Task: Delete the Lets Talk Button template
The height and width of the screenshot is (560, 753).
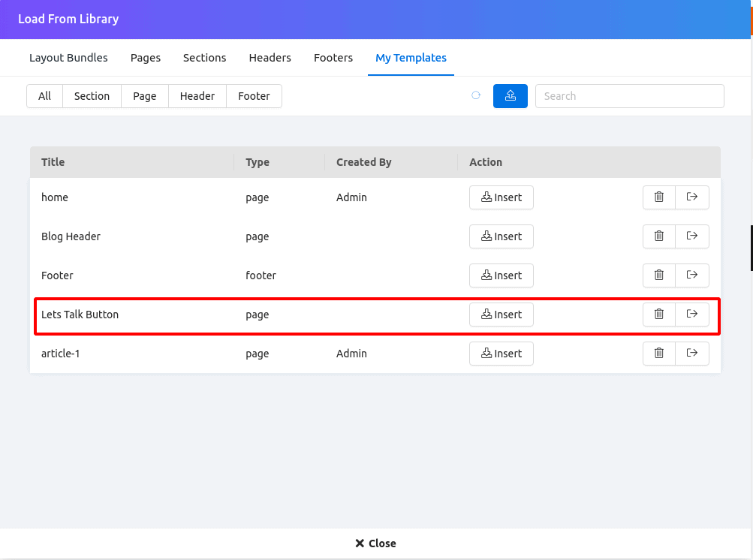Action: coord(659,315)
